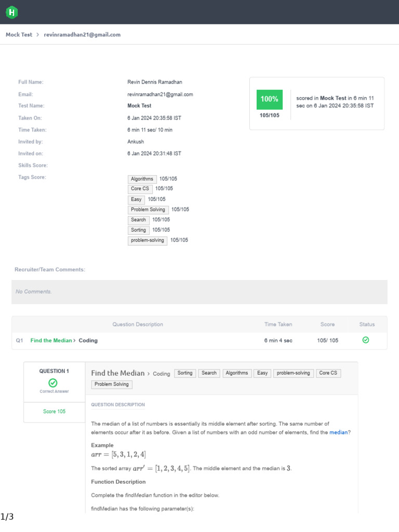Click the Sorting tag in question header
Screen dimensions: 399x532
pyautogui.click(x=184, y=373)
